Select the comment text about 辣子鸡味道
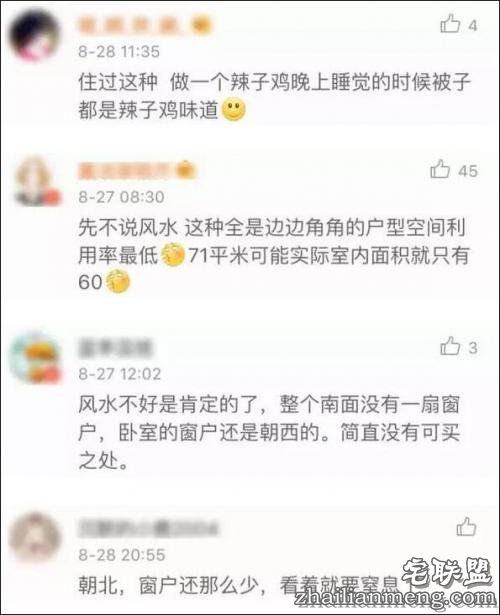The height and width of the screenshot is (615, 500). click(x=274, y=96)
